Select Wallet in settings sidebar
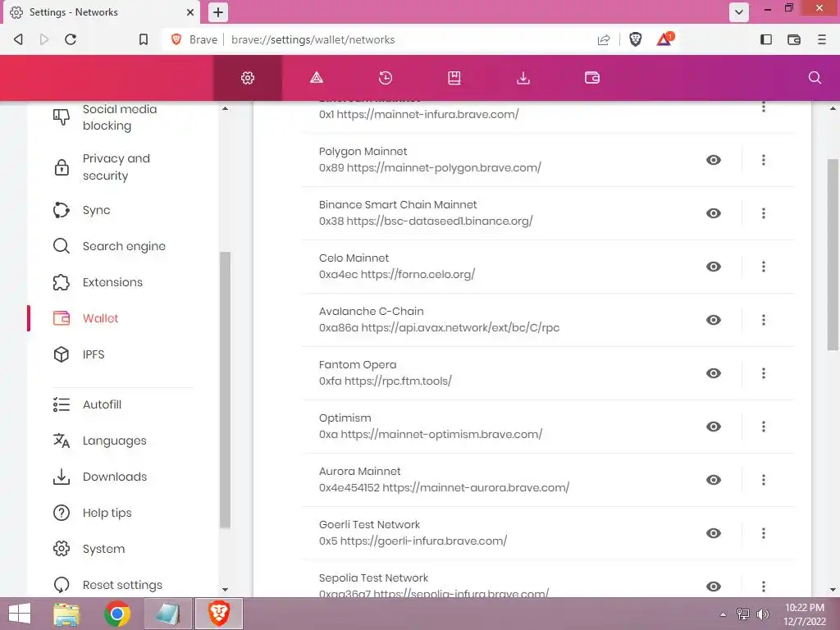This screenshot has width=840, height=630. [85, 318]
